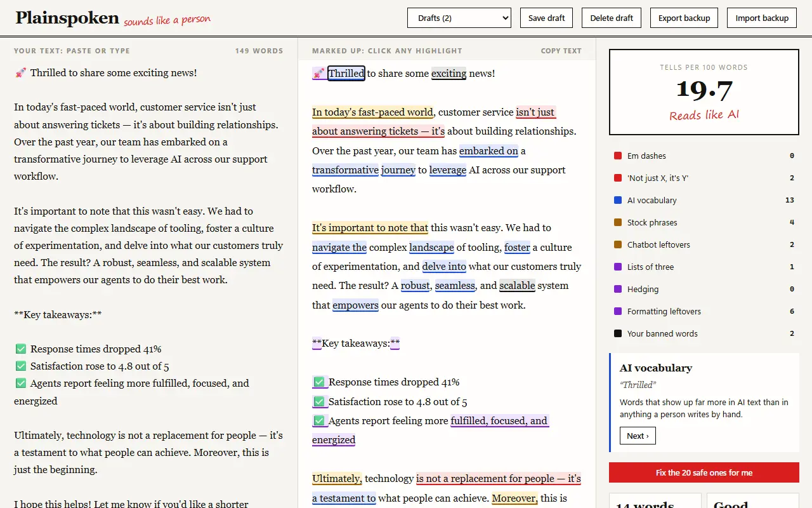This screenshot has width=812, height=508.
Task: Select the Lists of three legend row
Action: pyautogui.click(x=704, y=267)
